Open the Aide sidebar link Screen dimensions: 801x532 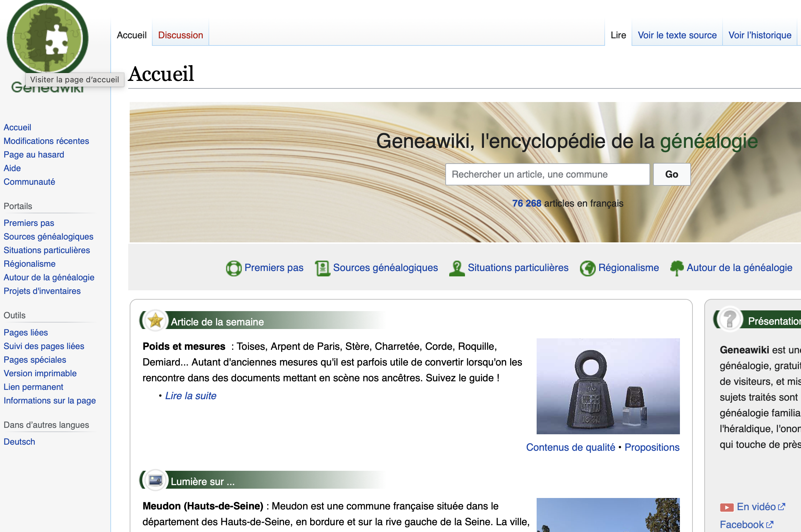pos(12,168)
